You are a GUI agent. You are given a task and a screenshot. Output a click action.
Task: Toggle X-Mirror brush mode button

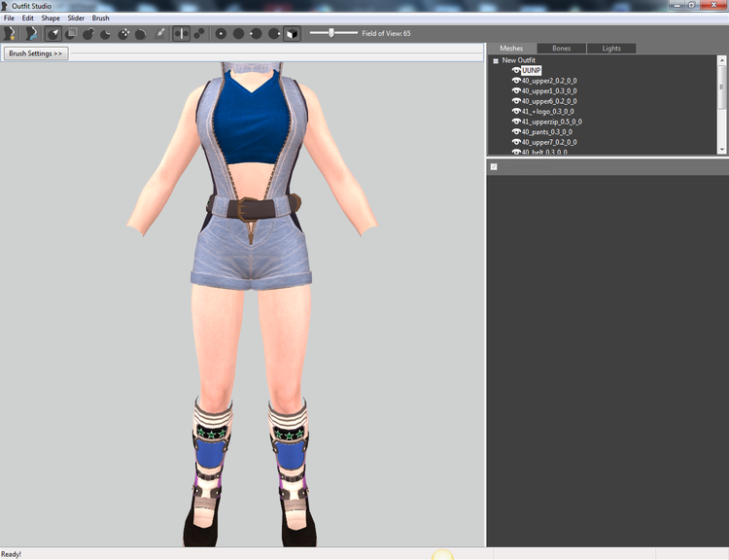point(182,33)
